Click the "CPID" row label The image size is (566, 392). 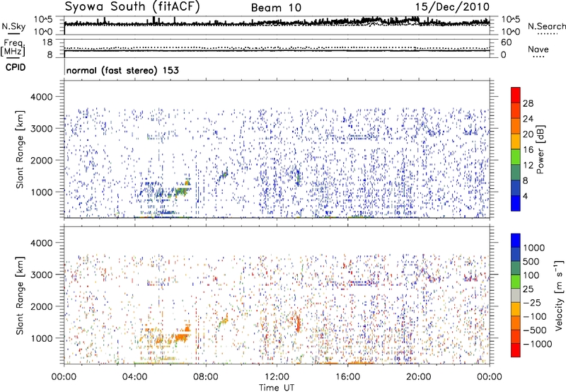pos(16,67)
